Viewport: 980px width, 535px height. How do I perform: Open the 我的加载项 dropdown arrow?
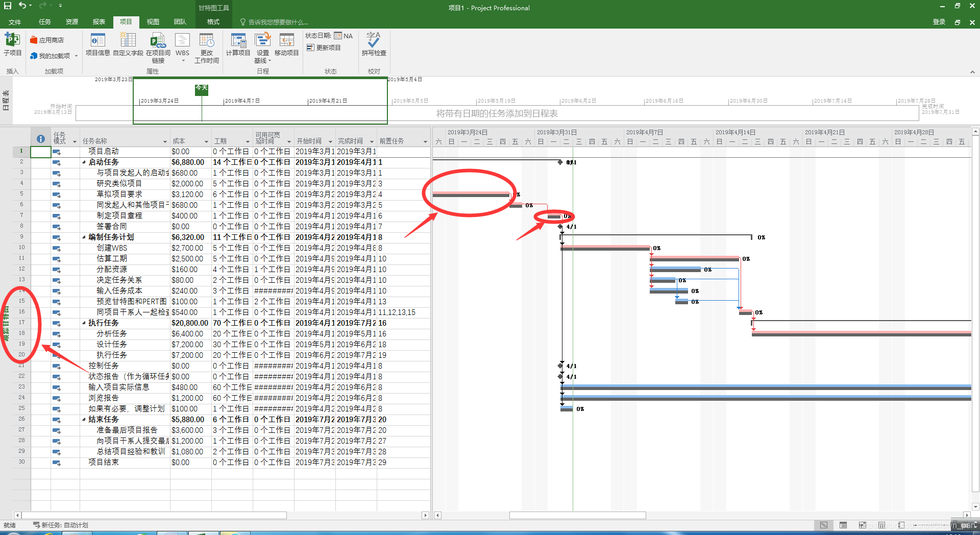(76, 56)
